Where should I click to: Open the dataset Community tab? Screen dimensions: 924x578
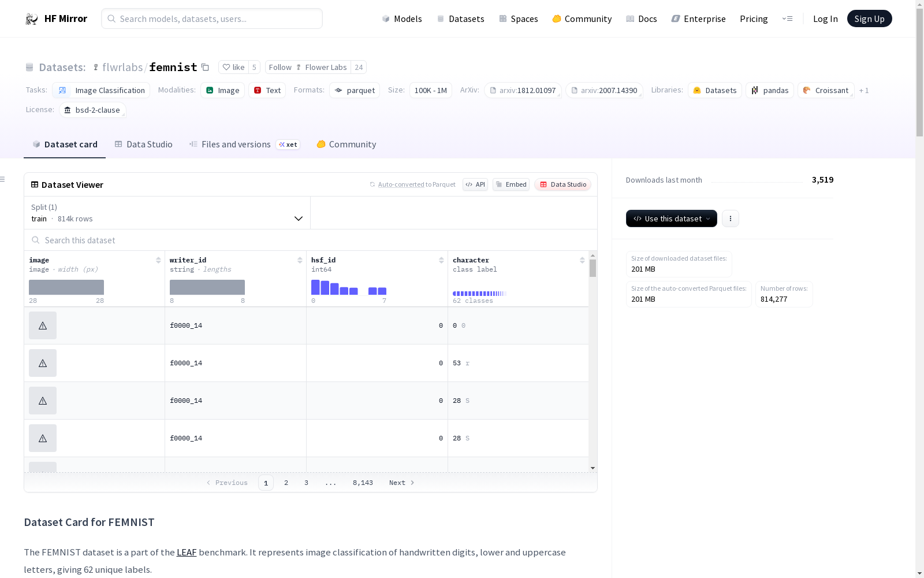pos(346,144)
